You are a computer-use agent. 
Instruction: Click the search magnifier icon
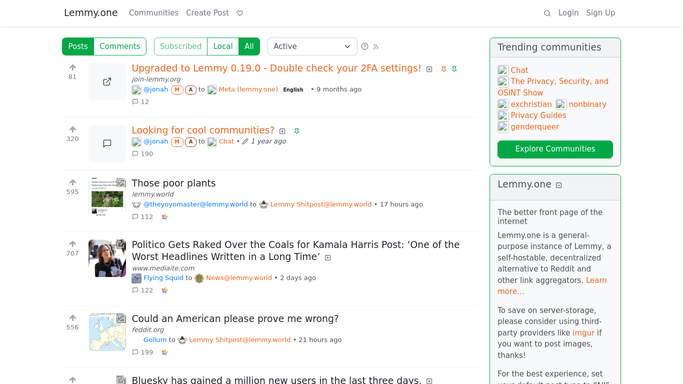coord(547,13)
